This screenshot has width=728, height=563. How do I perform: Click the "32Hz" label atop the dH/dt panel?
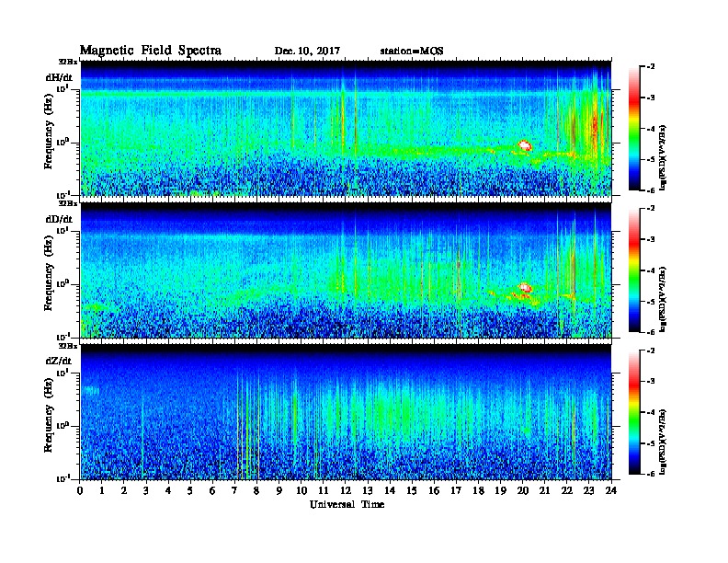click(x=68, y=62)
